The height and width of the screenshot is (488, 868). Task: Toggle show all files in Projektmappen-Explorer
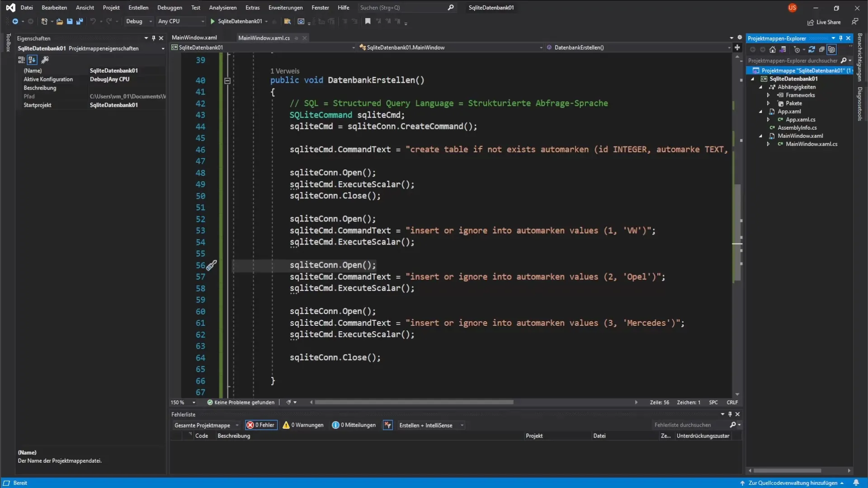832,50
